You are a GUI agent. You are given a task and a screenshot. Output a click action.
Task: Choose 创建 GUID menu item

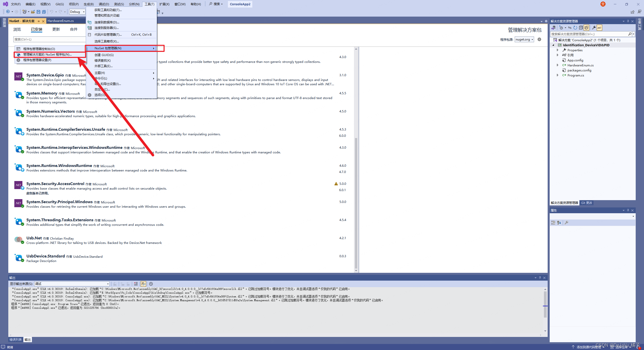click(x=121, y=55)
